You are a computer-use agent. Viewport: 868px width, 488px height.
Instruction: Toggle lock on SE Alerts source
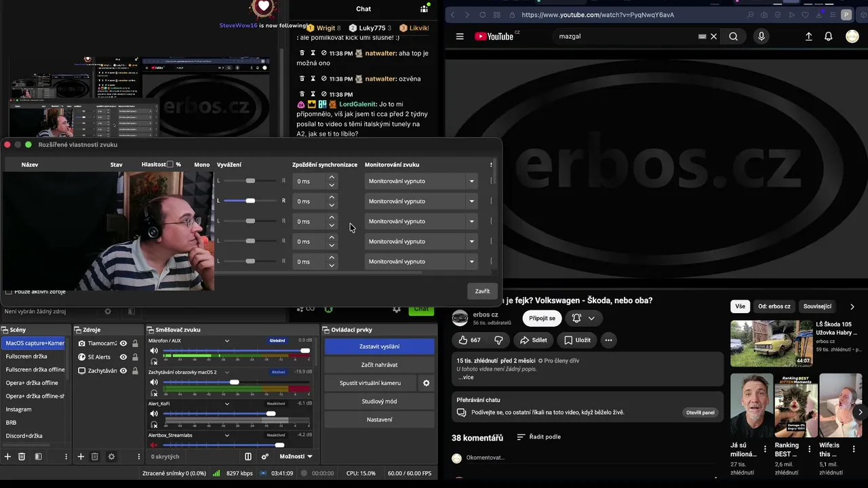pyautogui.click(x=135, y=357)
